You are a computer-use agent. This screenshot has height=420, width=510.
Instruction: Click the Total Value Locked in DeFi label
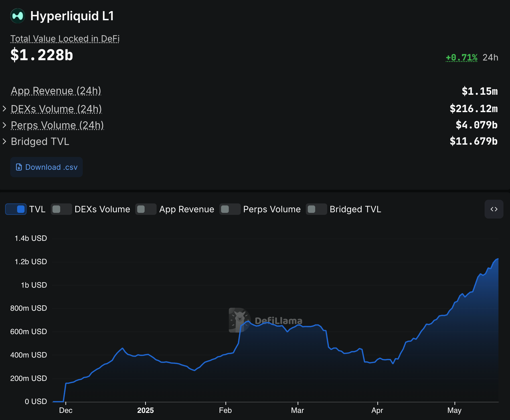pos(65,39)
